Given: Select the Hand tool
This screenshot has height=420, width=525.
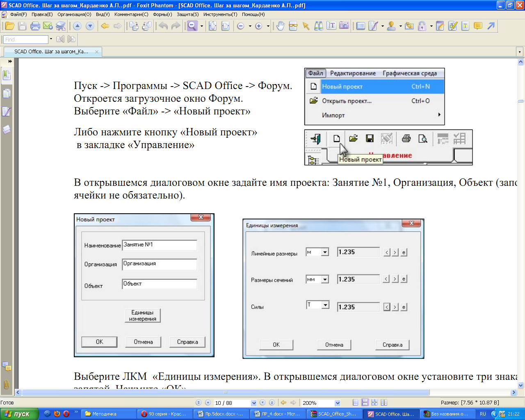Looking at the screenshot, I should pyautogui.click(x=281, y=26).
